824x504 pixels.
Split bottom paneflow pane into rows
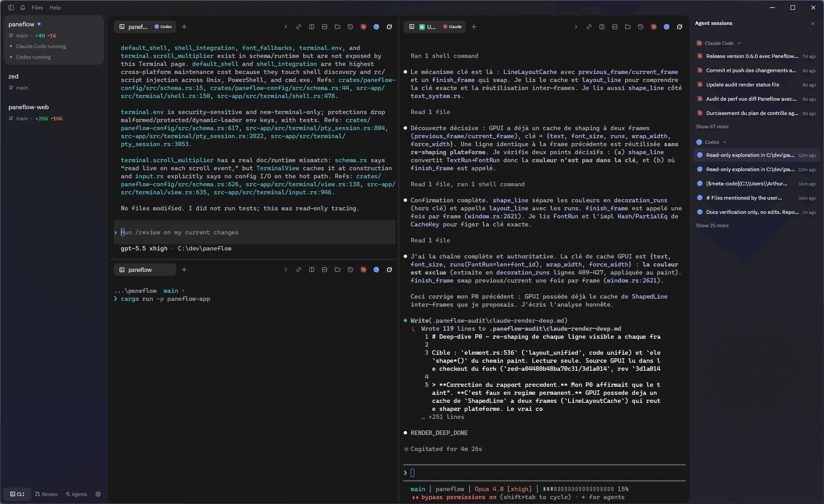pyautogui.click(x=325, y=270)
